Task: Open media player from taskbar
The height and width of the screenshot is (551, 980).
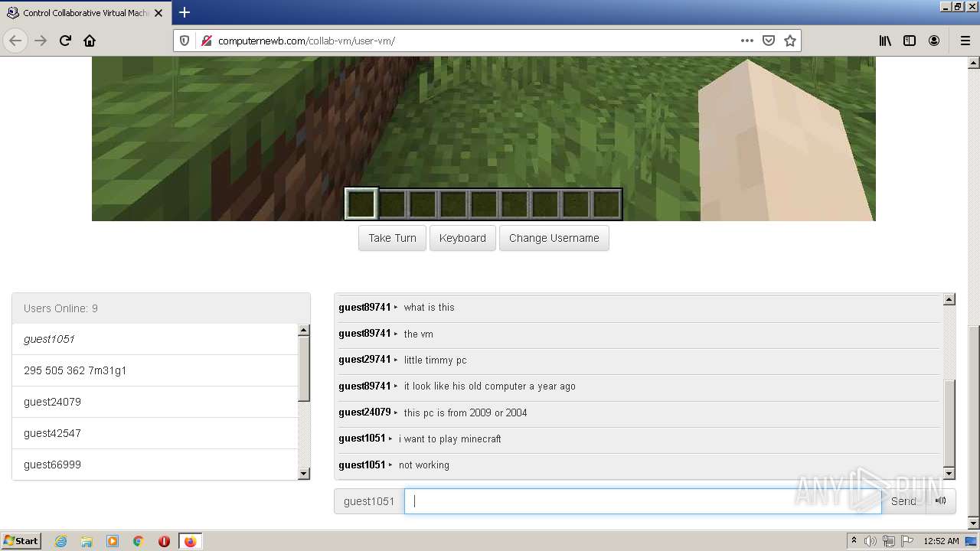Action: (113, 541)
